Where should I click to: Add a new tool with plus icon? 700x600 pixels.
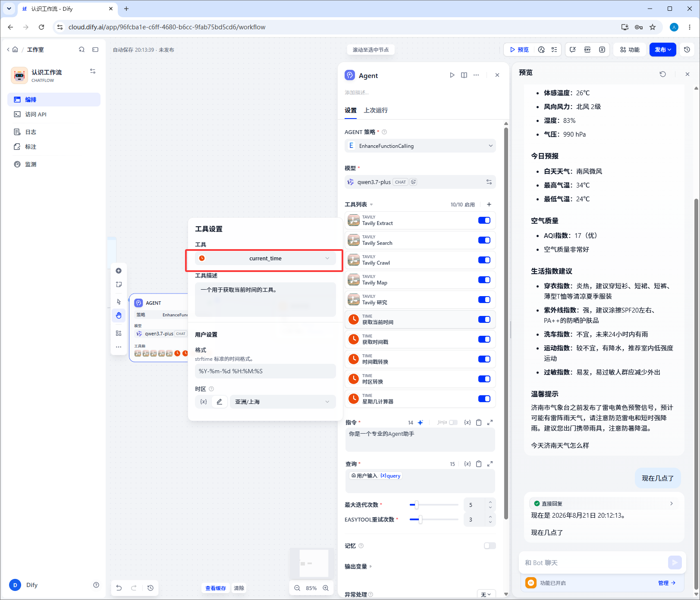(x=489, y=204)
